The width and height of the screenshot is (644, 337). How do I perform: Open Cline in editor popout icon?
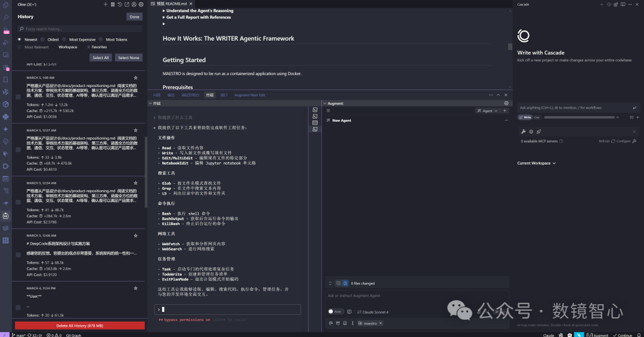coord(126,5)
